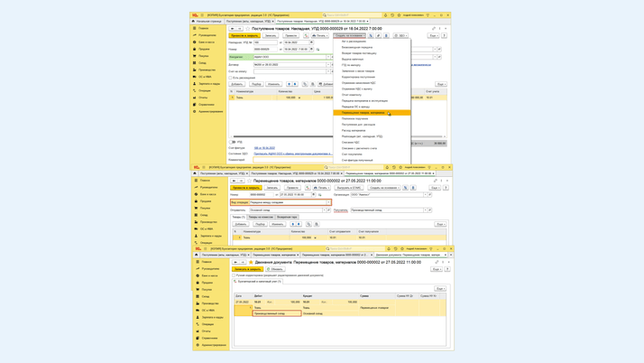644x363 pixels.
Task: Switch to the Товары на комиссии tab
Action: [261, 217]
